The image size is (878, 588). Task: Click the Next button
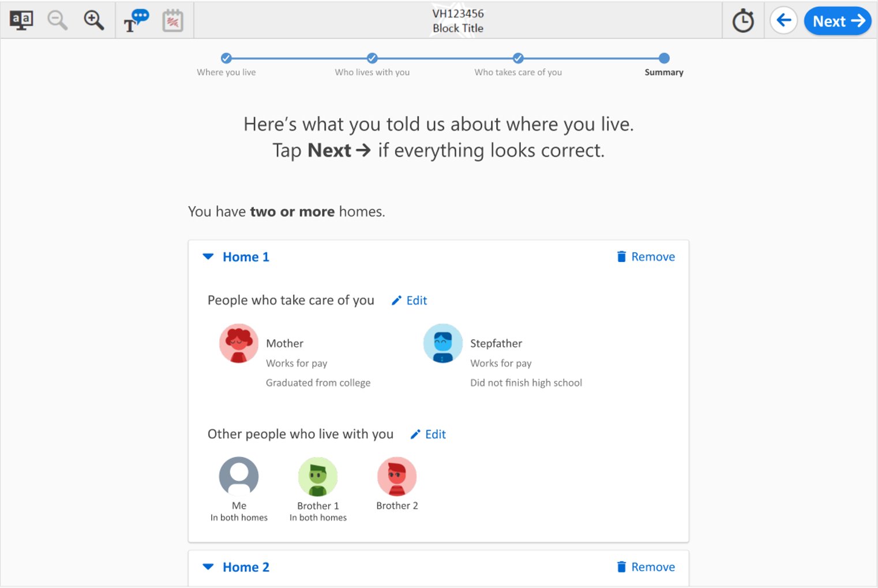coord(837,21)
